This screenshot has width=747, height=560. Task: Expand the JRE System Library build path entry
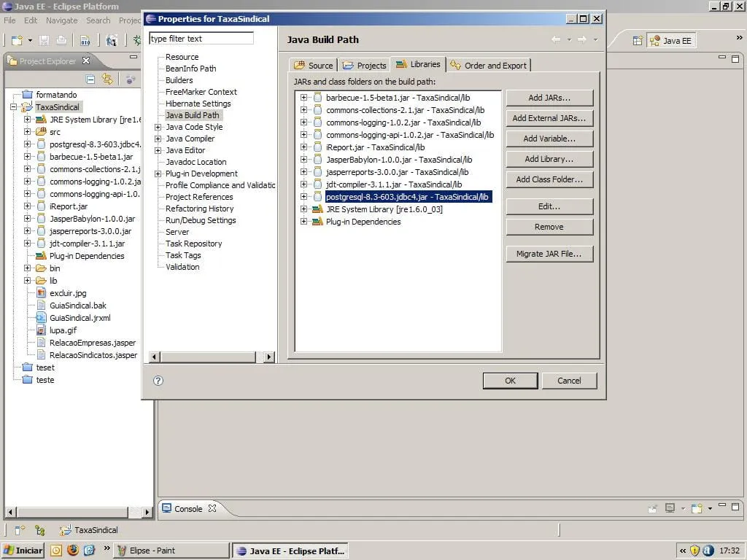click(304, 209)
